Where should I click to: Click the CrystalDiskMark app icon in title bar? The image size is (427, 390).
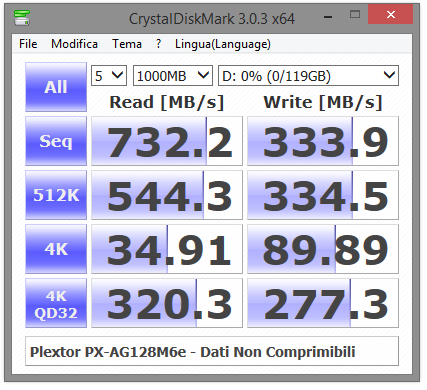coord(22,18)
